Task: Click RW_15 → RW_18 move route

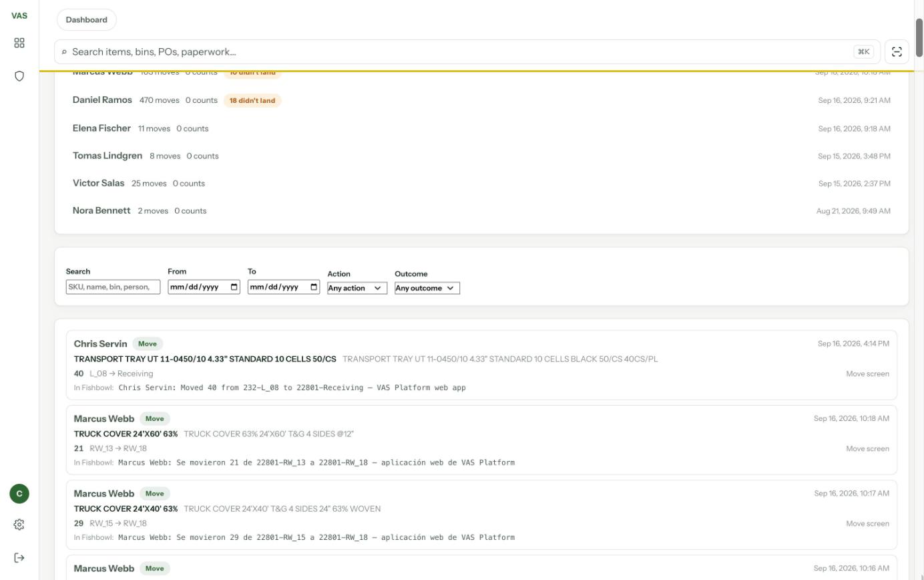Action: pos(118,523)
